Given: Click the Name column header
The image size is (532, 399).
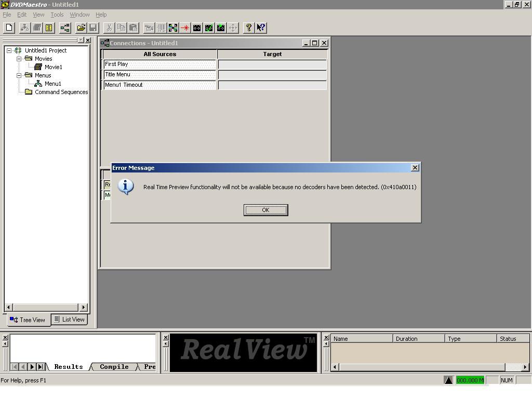Looking at the screenshot, I should click(362, 339).
